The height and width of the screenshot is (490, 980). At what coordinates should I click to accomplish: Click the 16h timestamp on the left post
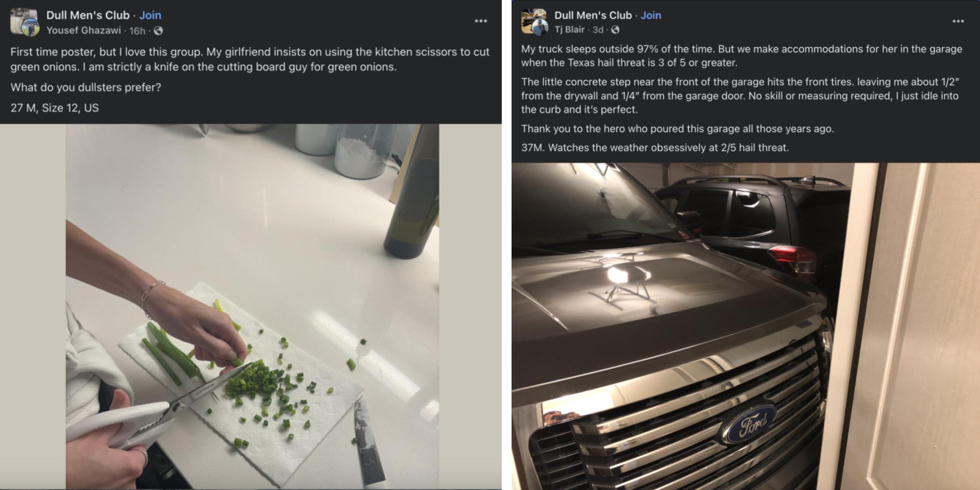(x=137, y=31)
